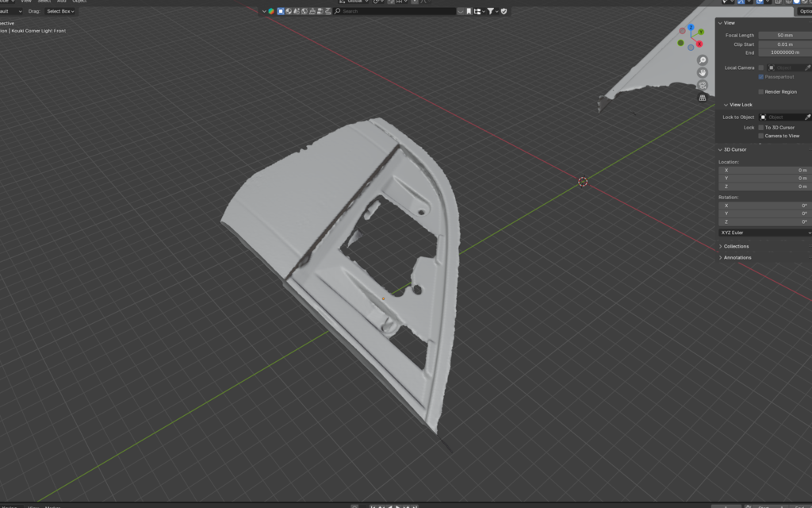Click the 3D Cursor Location X field
Viewport: 812px width, 508px height.
(x=765, y=170)
